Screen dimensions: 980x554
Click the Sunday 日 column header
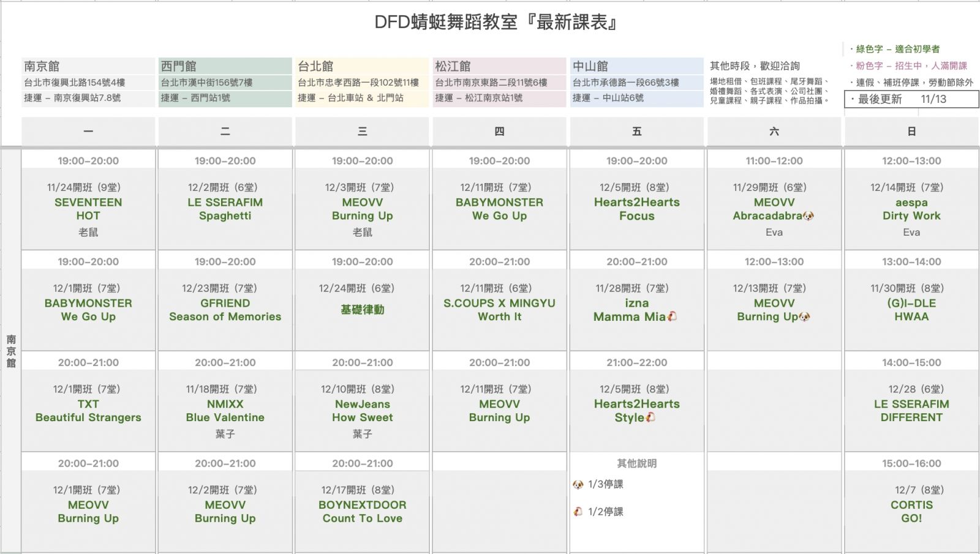click(911, 132)
